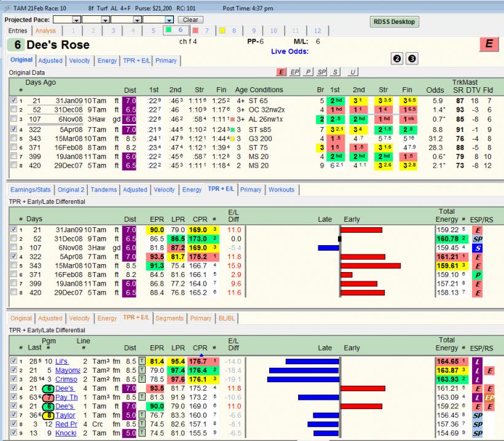The width and height of the screenshot is (504, 441).
Task: Check the 15Mar08 line in Original Data table
Action: click(x=14, y=138)
